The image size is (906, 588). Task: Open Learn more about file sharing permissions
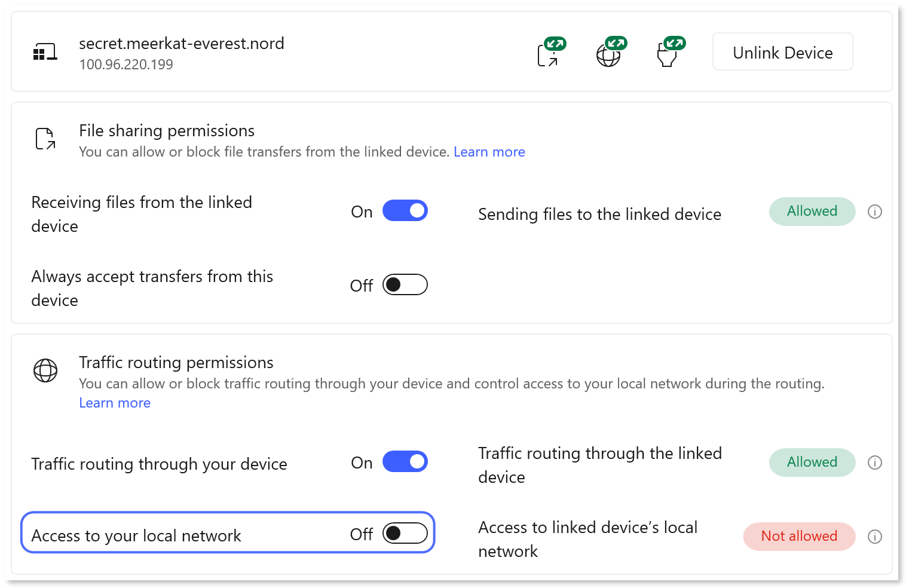pyautogui.click(x=489, y=152)
